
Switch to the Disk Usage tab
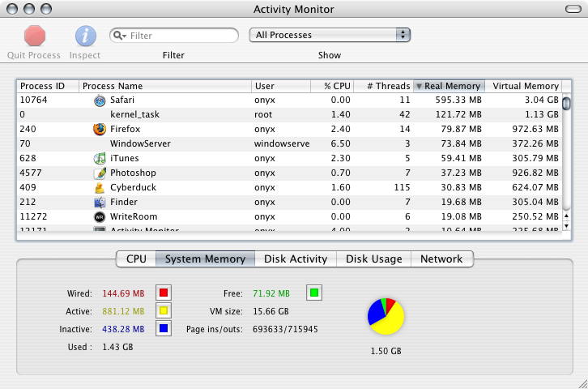point(373,259)
